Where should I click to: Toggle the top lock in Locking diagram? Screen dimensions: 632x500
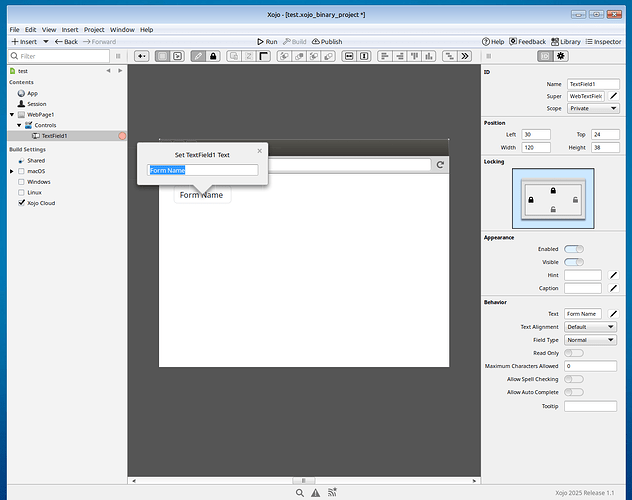click(x=553, y=190)
